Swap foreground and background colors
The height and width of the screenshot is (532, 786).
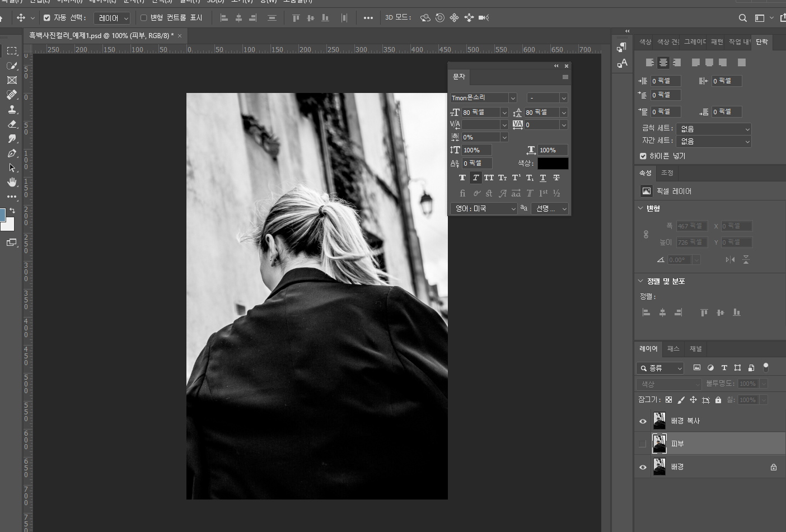[12, 211]
